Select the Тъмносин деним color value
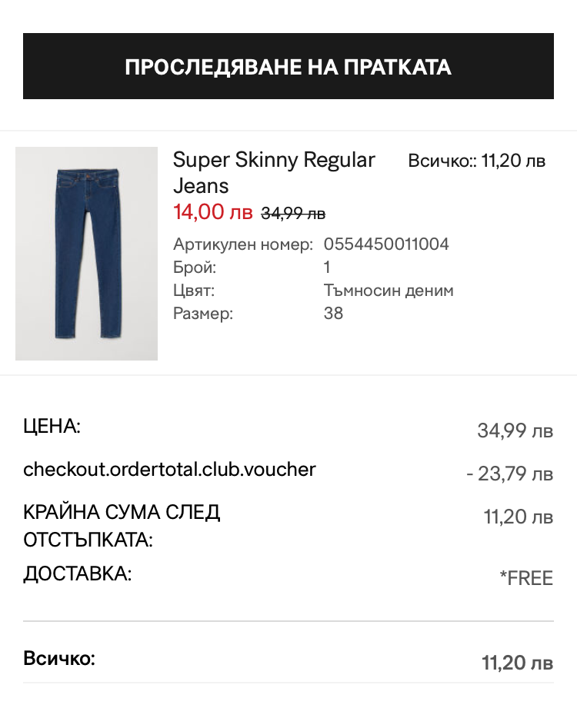The width and height of the screenshot is (577, 728). [x=389, y=291]
